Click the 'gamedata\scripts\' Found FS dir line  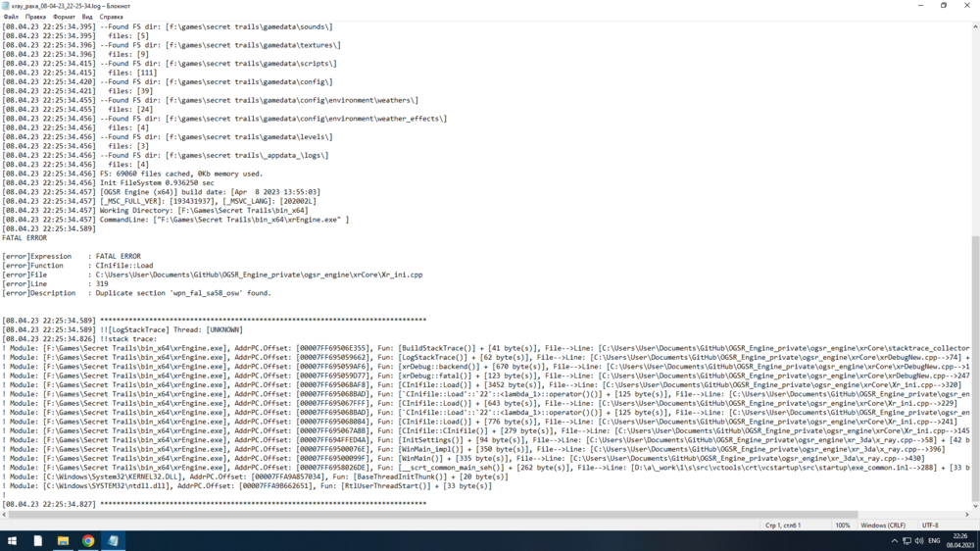[170, 64]
